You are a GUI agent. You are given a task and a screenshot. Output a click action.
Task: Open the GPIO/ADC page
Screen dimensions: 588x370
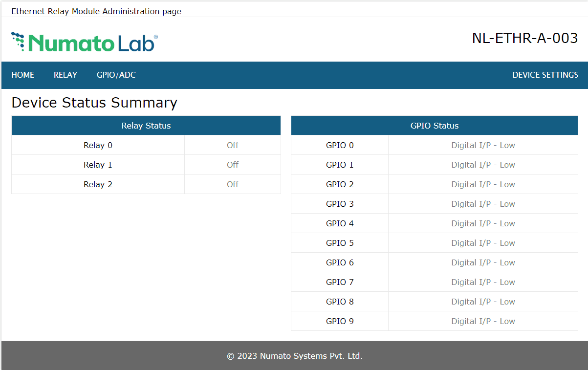(116, 75)
